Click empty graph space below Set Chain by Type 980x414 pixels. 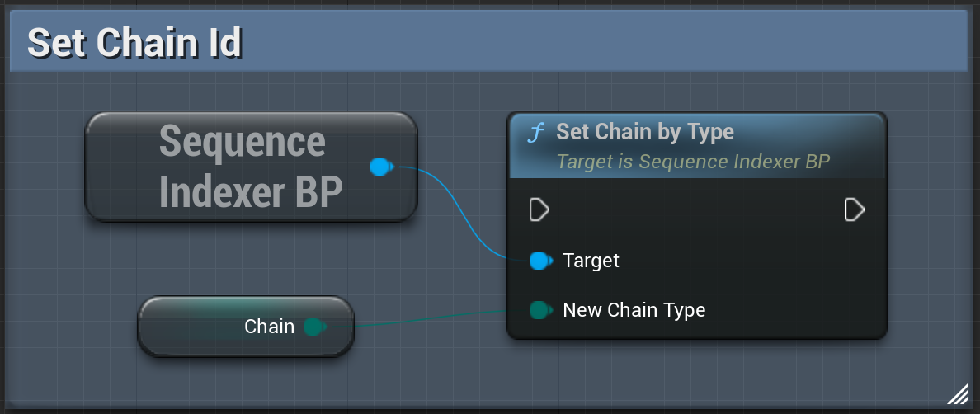coord(693,371)
